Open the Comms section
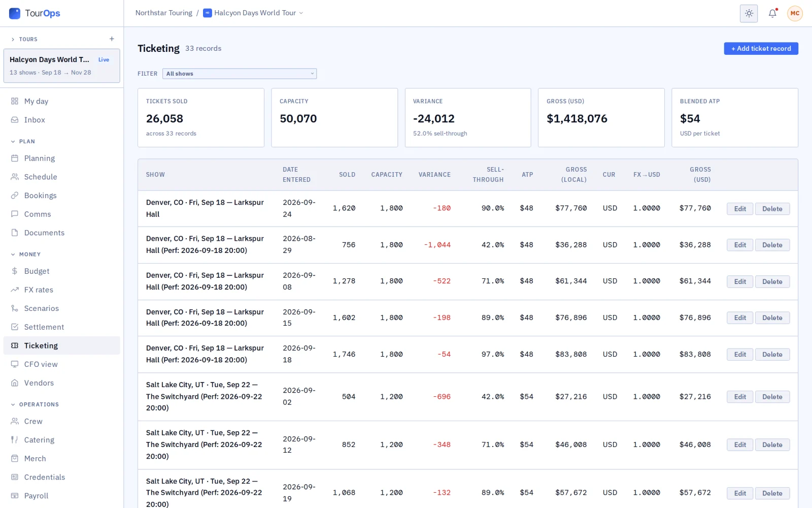This screenshot has width=812, height=508. click(x=62, y=214)
